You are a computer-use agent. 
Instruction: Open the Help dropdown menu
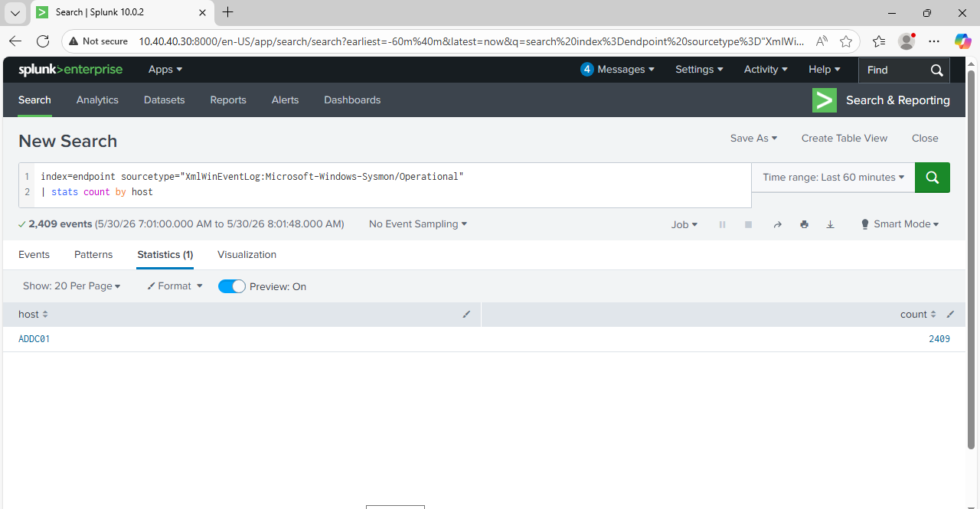(825, 70)
